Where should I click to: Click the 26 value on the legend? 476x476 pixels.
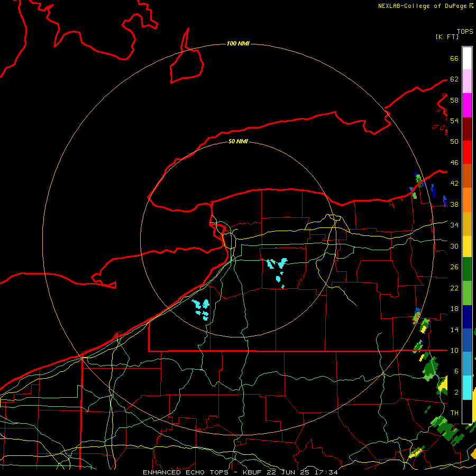pyautogui.click(x=454, y=267)
